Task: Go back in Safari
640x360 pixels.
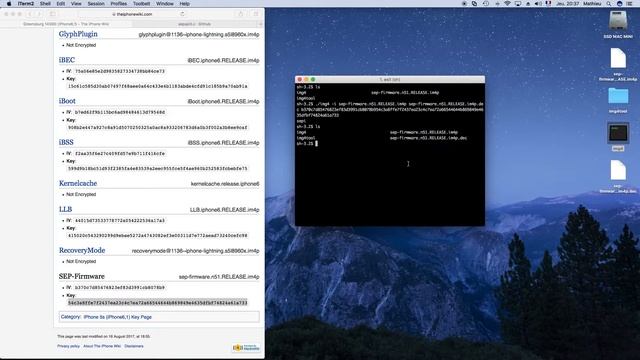Action: 30,14
